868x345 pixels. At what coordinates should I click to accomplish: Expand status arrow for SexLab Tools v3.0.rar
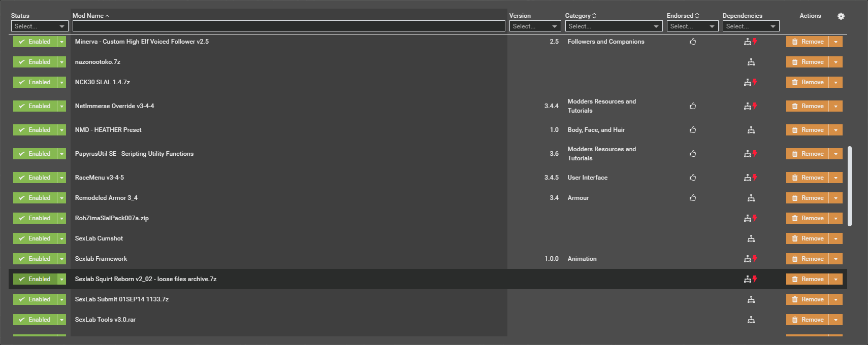(x=61, y=320)
